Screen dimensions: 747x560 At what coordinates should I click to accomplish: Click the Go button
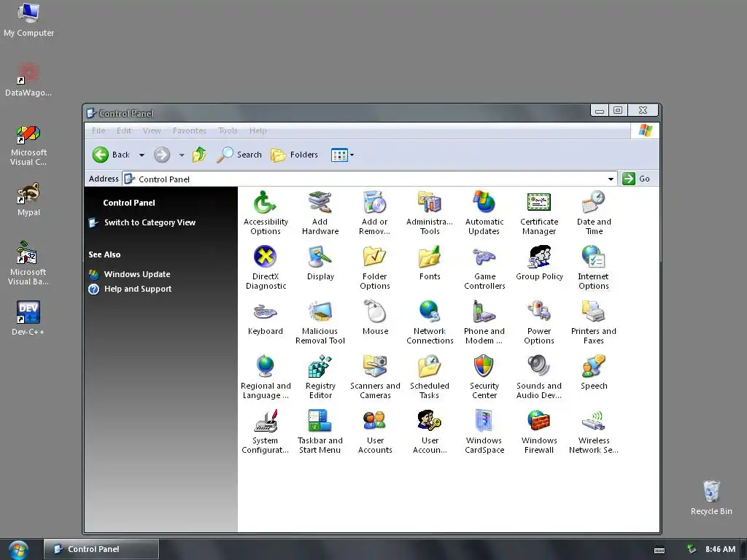(636, 179)
